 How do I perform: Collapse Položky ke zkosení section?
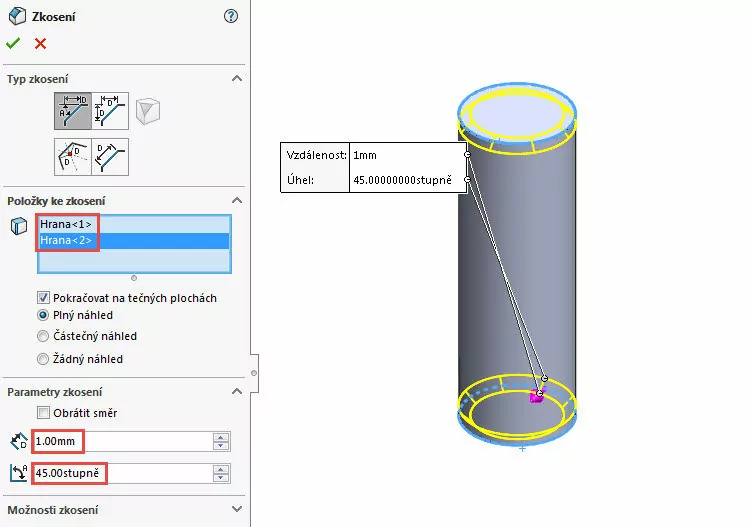coord(237,200)
